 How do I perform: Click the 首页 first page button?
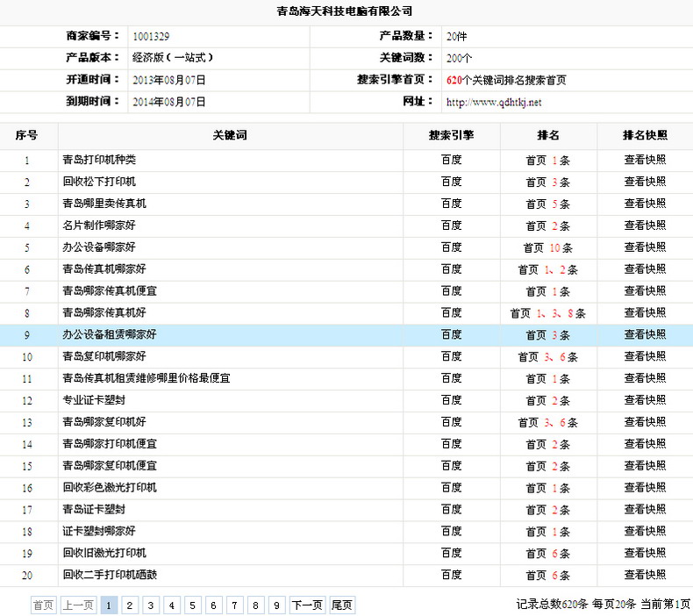click(43, 605)
